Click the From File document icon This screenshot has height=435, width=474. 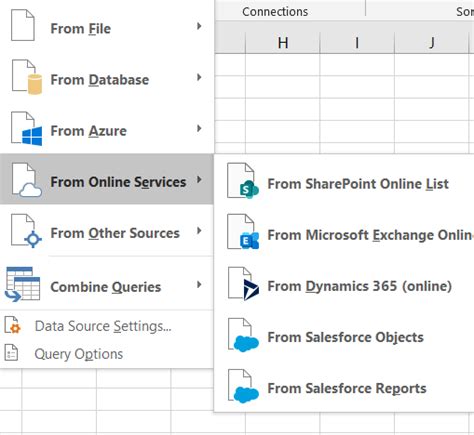click(23, 25)
